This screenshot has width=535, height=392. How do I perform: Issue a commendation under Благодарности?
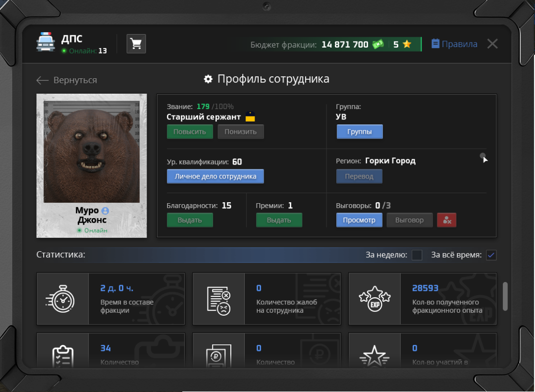190,220
